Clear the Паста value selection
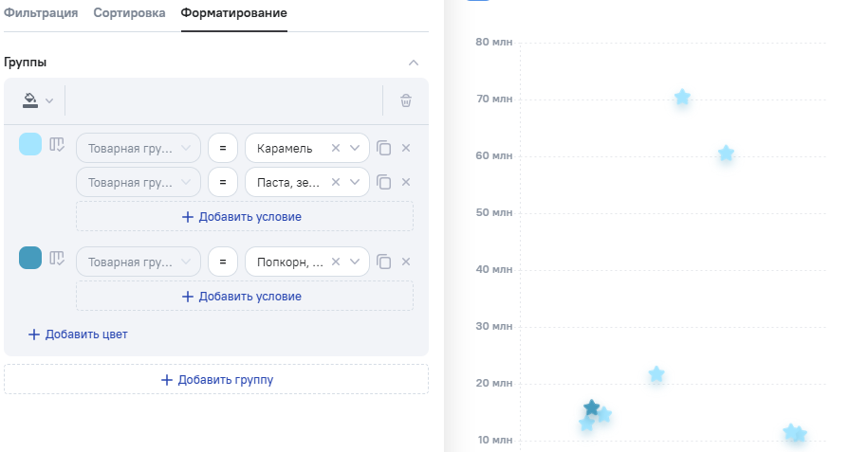 pos(336,182)
